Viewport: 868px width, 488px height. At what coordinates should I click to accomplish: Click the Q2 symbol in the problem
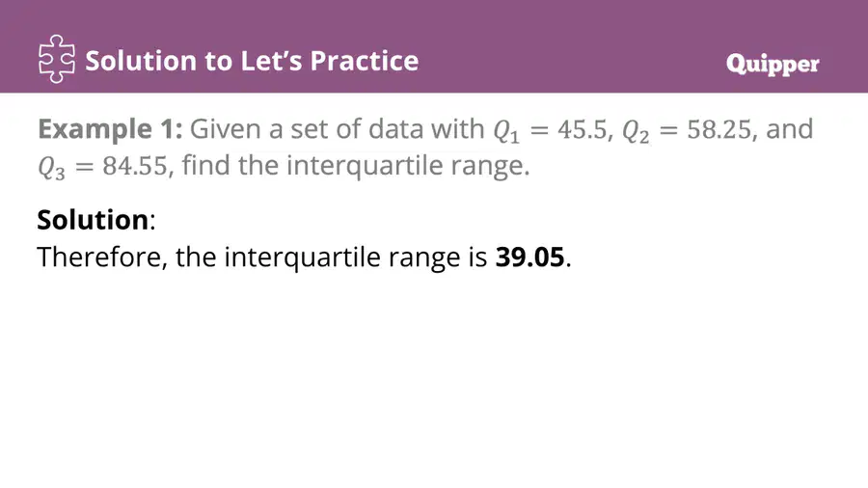click(636, 132)
